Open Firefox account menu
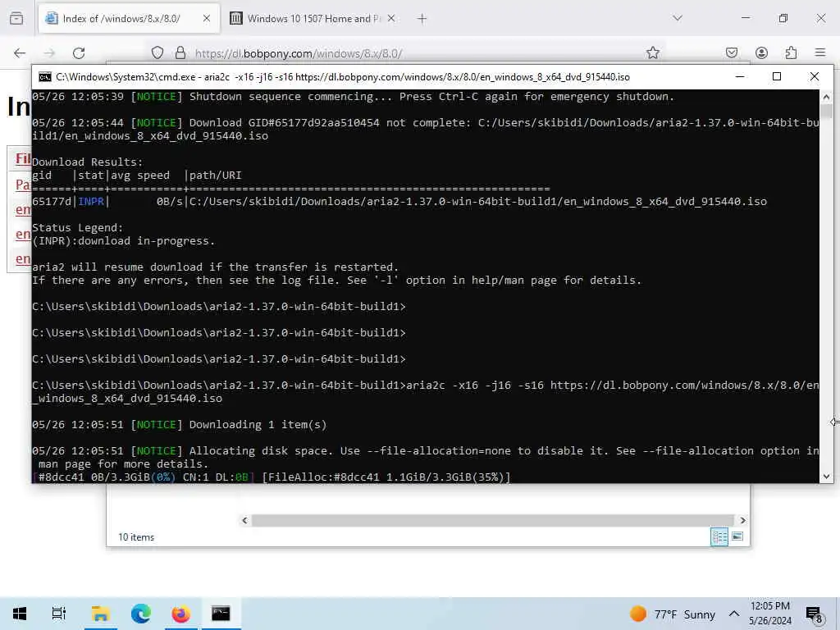 761,52
